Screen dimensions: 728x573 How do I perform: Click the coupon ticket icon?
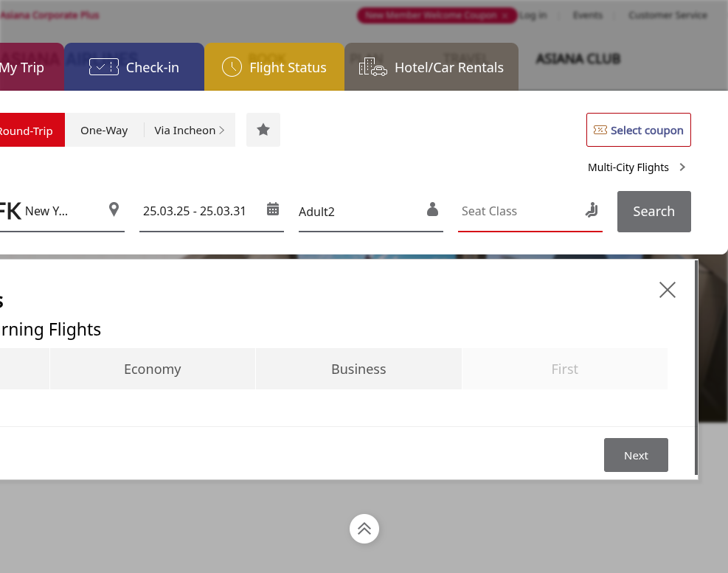coord(600,130)
